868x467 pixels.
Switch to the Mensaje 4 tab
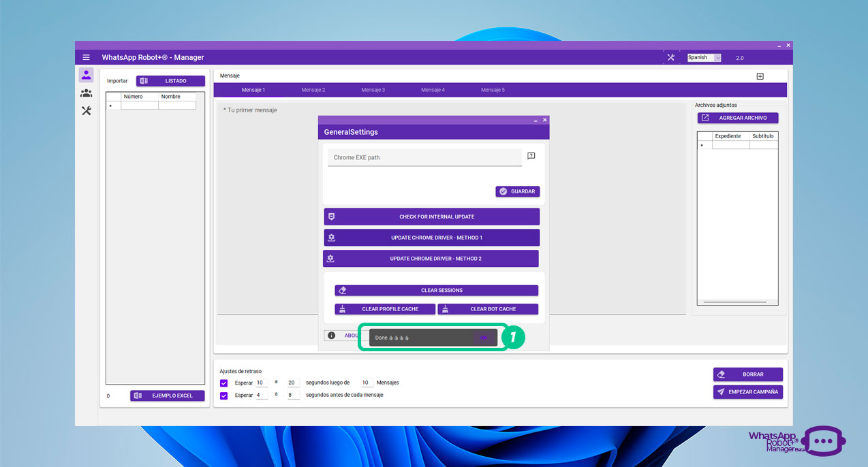pos(433,90)
